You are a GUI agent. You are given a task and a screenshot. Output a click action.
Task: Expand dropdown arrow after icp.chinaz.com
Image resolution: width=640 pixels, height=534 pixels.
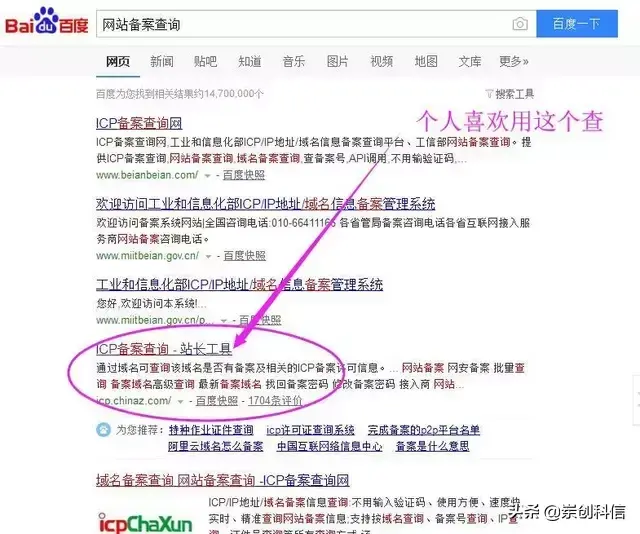[x=180, y=402]
